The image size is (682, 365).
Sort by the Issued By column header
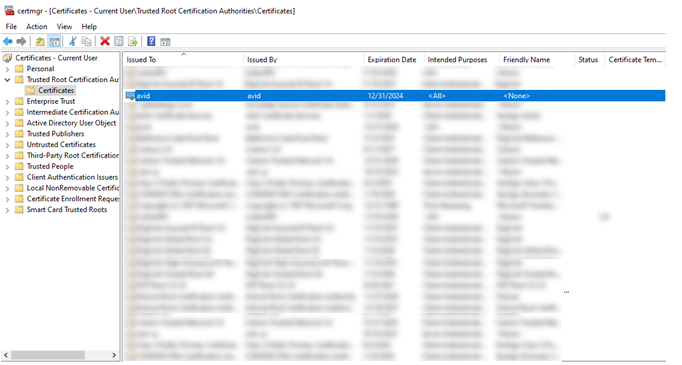tap(304, 60)
